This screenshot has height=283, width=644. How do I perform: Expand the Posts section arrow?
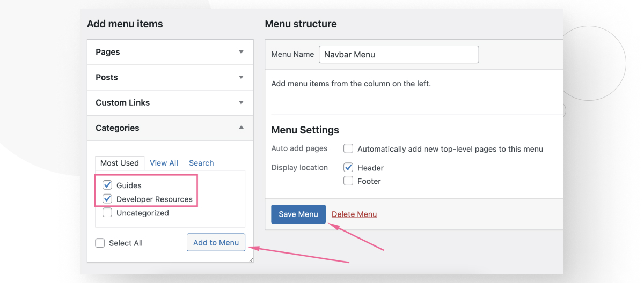point(241,77)
